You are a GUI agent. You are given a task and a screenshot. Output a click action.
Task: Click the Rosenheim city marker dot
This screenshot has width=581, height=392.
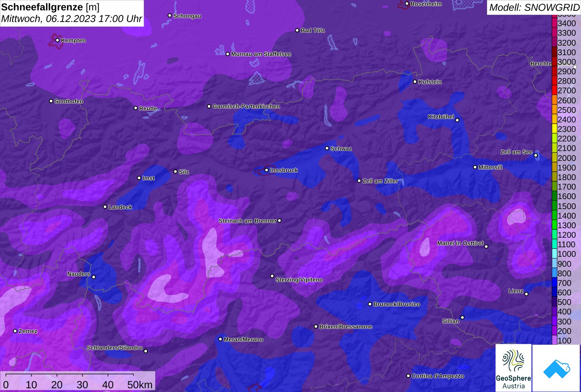coord(407,4)
